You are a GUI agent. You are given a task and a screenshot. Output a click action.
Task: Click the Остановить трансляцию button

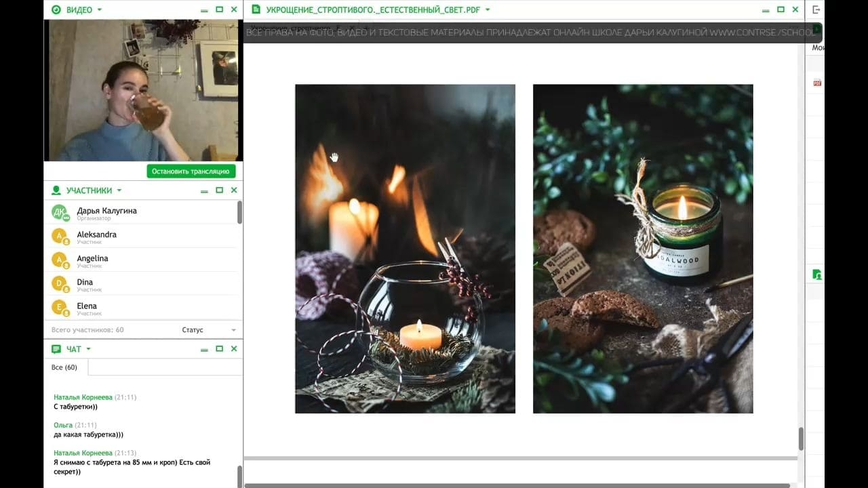[192, 171]
